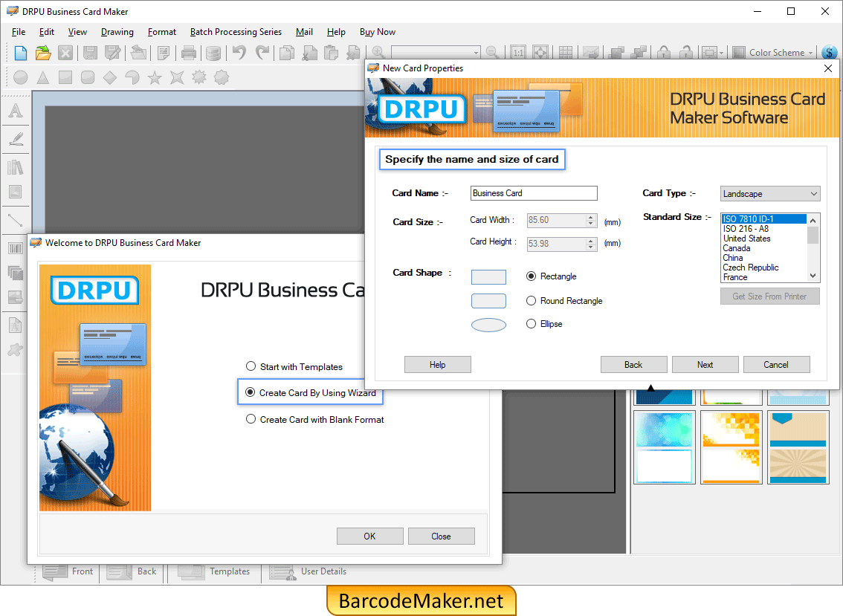Viewport: 843px width, 616px height.
Task: Select United States in Standard Size list
Action: [763, 238]
